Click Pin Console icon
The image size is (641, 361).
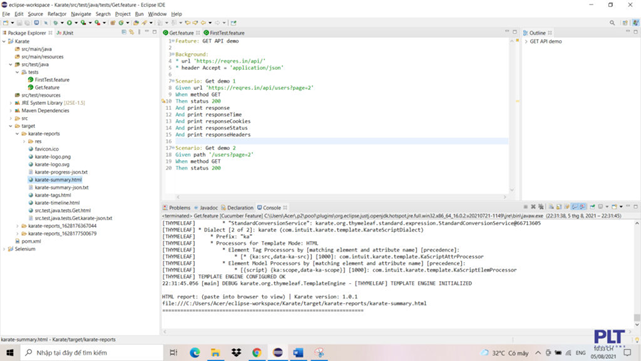(x=592, y=207)
